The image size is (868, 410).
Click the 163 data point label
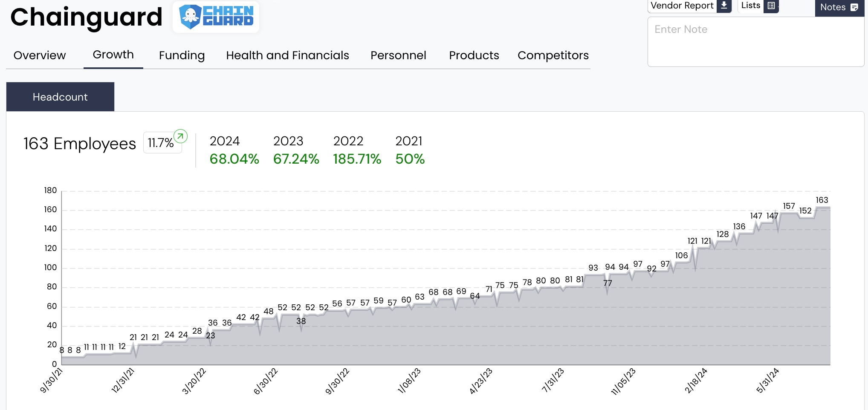tap(822, 200)
